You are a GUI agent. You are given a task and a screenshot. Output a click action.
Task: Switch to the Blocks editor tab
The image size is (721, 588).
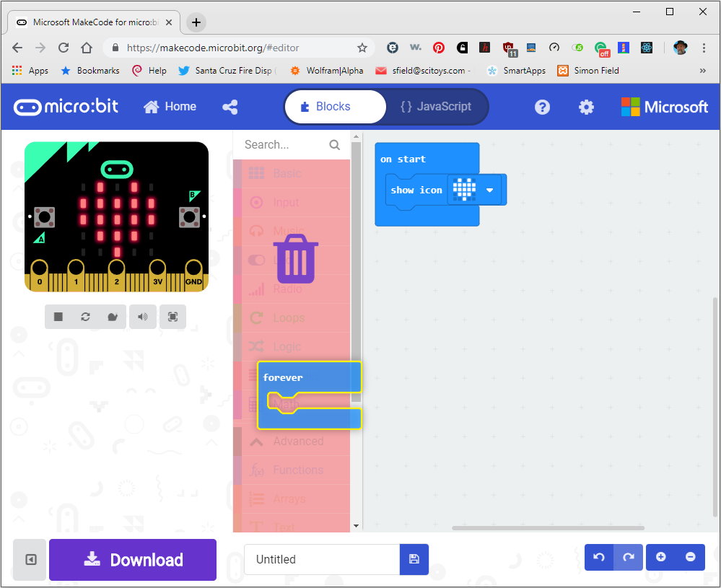(x=335, y=107)
